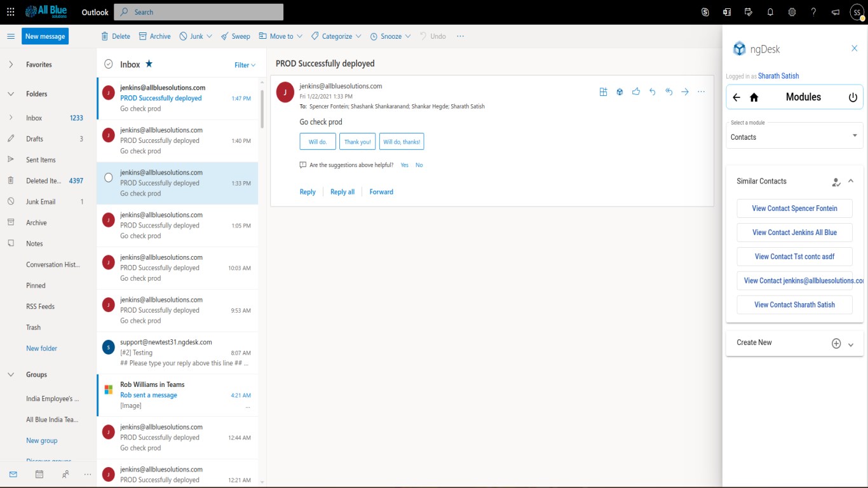Expand the Favorites section
The image size is (868, 488).
tap(11, 64)
